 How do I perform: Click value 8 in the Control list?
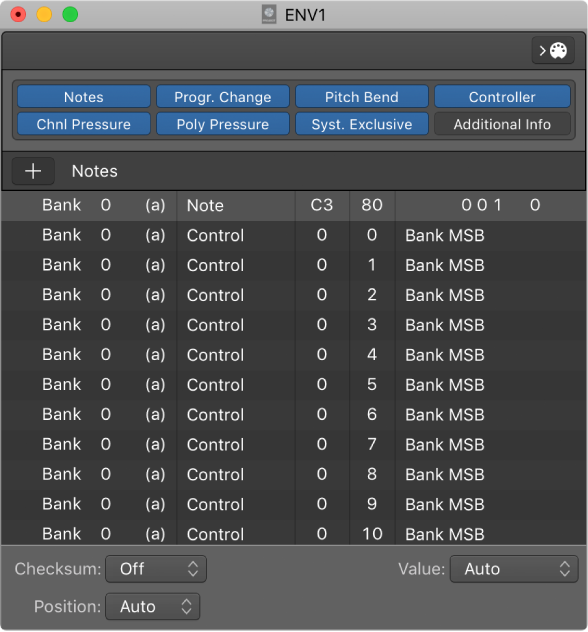click(372, 474)
